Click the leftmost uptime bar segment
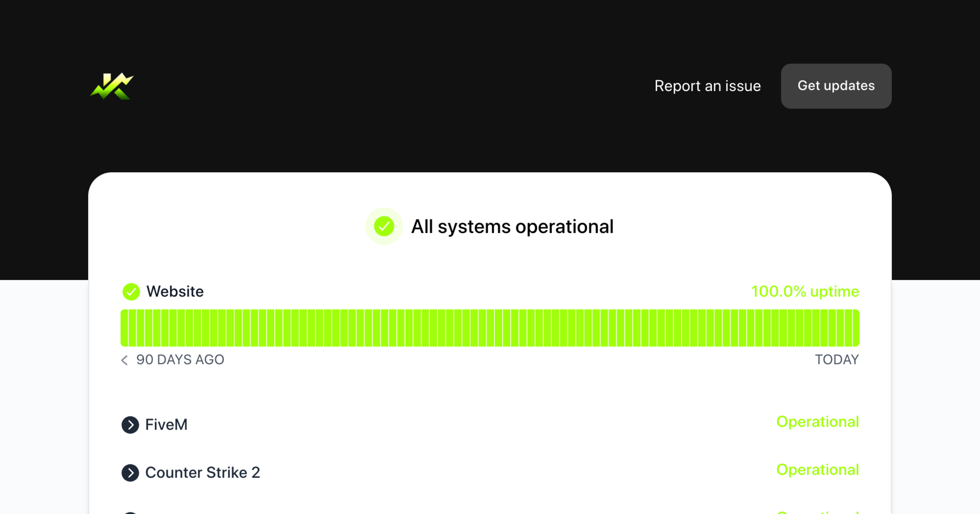 click(x=125, y=328)
